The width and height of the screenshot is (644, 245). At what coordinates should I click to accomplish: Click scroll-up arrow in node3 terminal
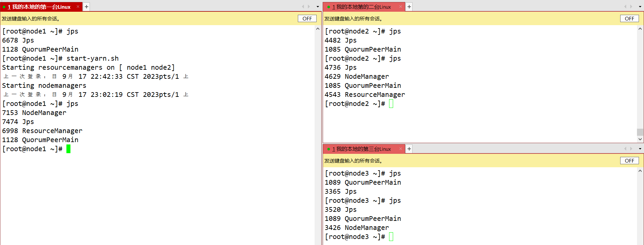(640, 171)
